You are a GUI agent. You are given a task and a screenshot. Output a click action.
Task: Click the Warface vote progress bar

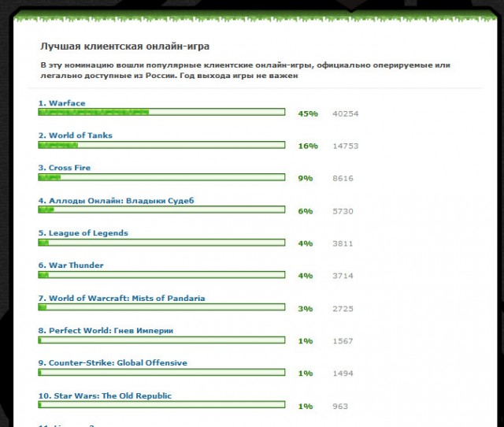pyautogui.click(x=161, y=112)
